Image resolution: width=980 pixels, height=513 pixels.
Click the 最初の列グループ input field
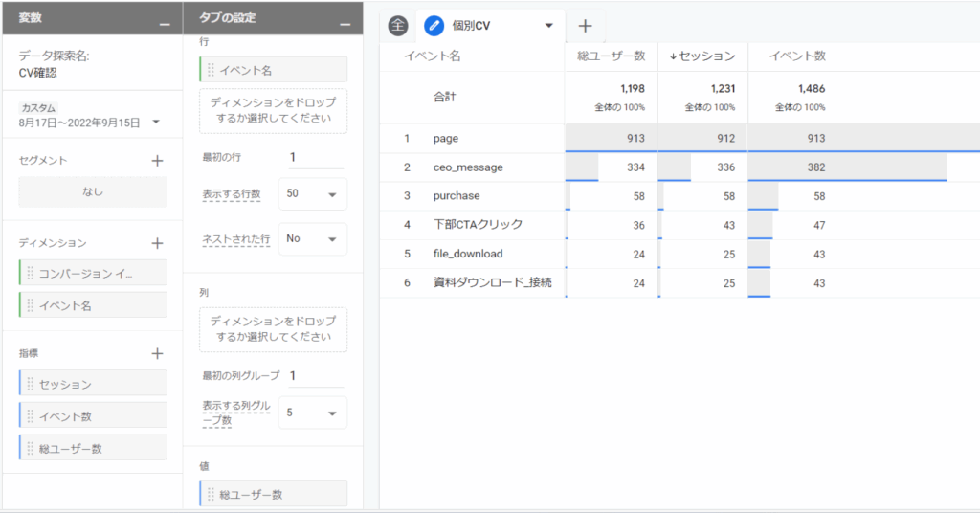[315, 376]
